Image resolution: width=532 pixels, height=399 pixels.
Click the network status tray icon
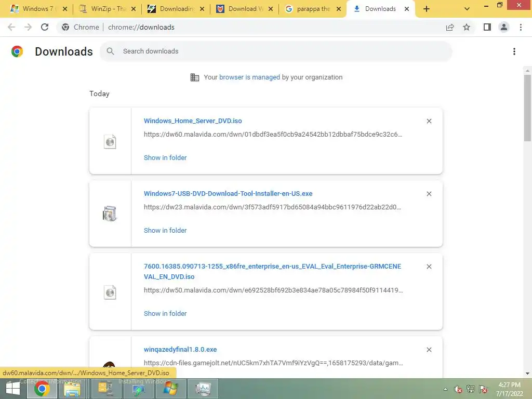471,389
